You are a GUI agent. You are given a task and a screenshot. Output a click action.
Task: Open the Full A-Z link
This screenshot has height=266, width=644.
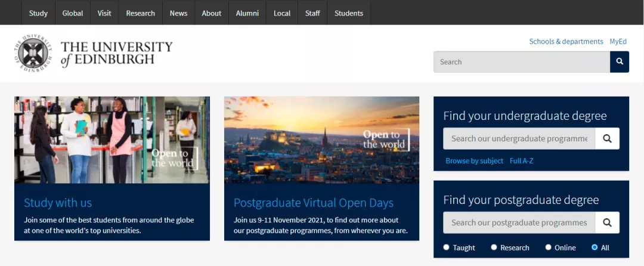(522, 161)
